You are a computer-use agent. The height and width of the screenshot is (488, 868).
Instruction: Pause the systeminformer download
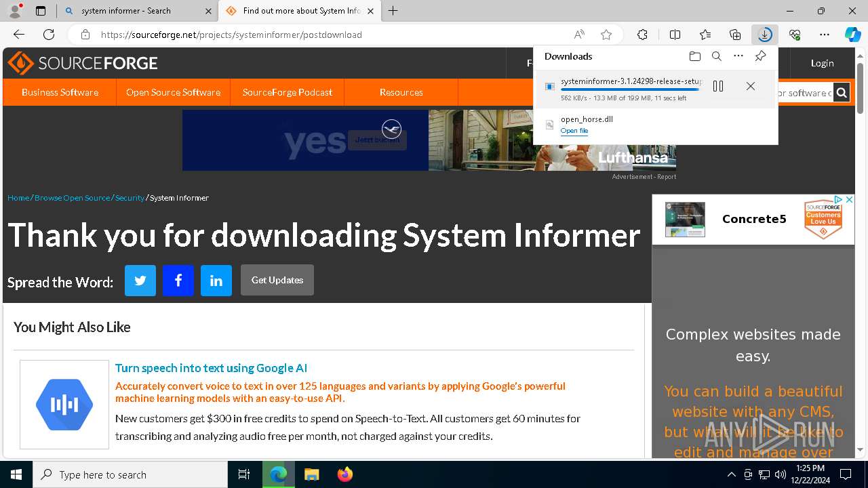click(x=718, y=86)
